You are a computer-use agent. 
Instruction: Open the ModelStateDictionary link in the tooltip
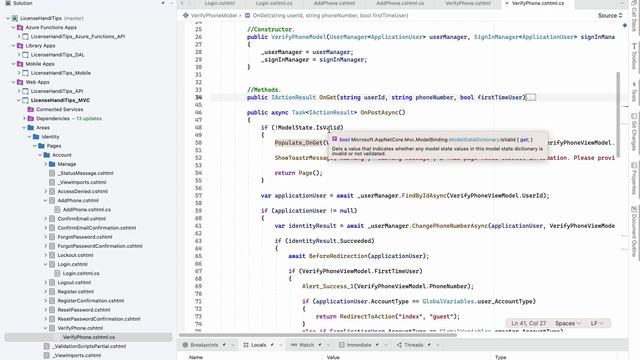[x=474, y=140]
